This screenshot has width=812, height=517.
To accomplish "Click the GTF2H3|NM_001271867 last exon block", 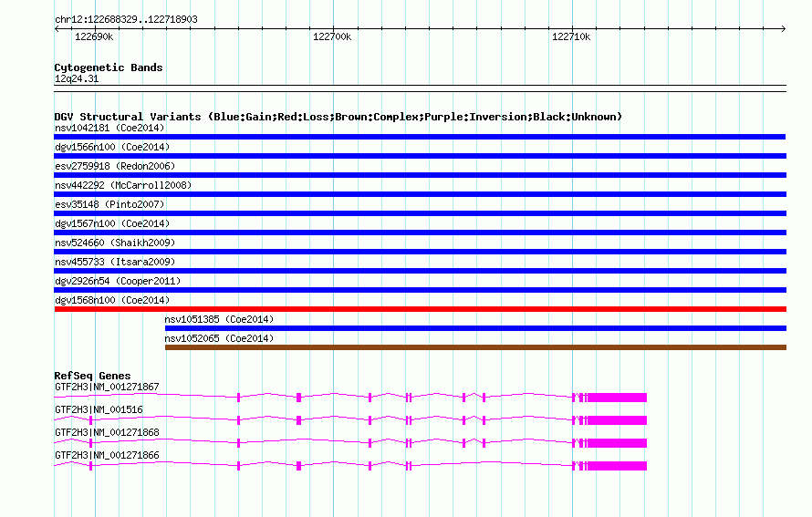I will pos(618,398).
